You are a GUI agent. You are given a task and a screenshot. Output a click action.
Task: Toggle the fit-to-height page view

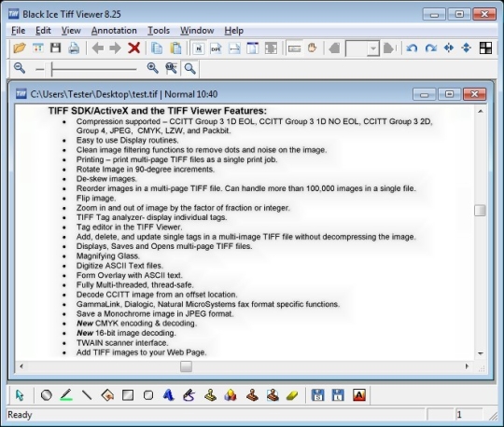pyautogui.click(x=253, y=48)
